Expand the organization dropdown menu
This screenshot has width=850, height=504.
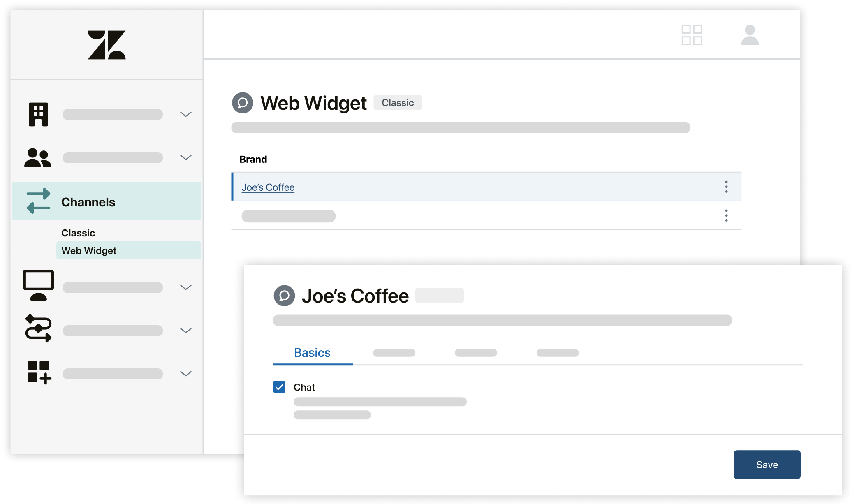click(x=186, y=114)
